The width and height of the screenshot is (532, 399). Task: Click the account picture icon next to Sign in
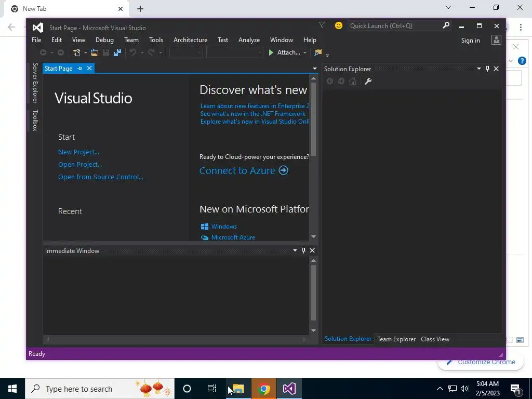click(x=496, y=40)
